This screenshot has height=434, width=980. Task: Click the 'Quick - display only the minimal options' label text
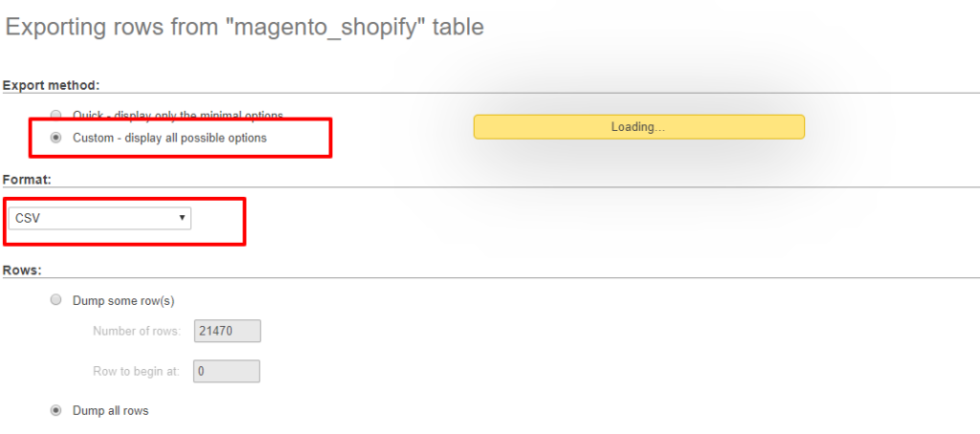178,116
